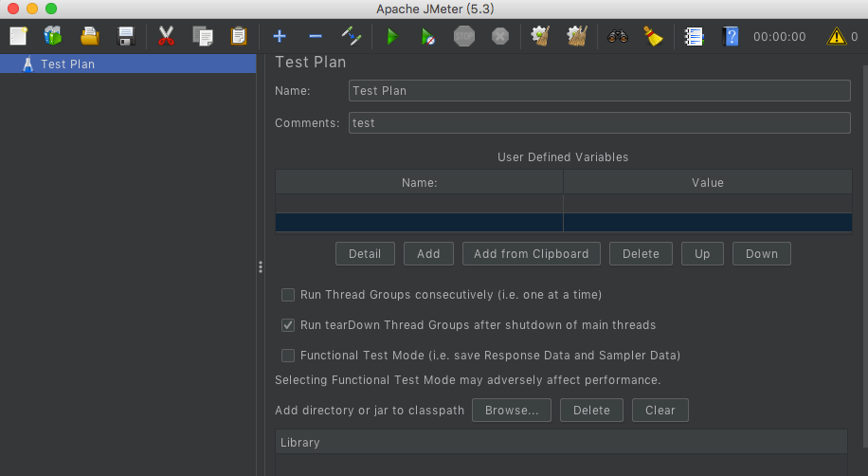Viewport: 868px width, 476px height.
Task: Enable Functional Test Mode checkbox
Action: (x=289, y=356)
